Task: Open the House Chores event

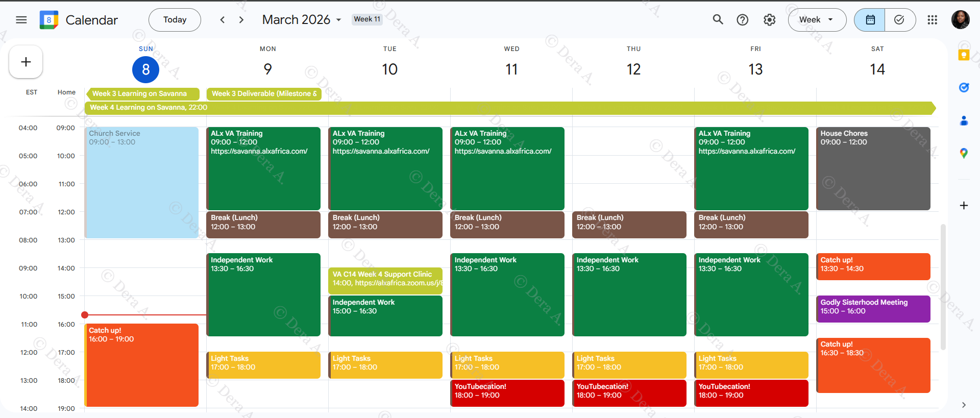Action: click(873, 168)
